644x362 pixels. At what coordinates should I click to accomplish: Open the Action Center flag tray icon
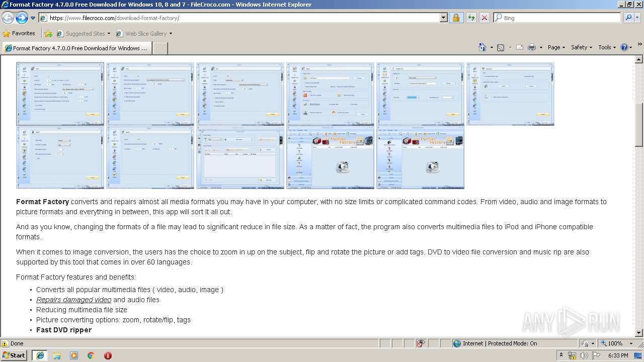(596, 355)
